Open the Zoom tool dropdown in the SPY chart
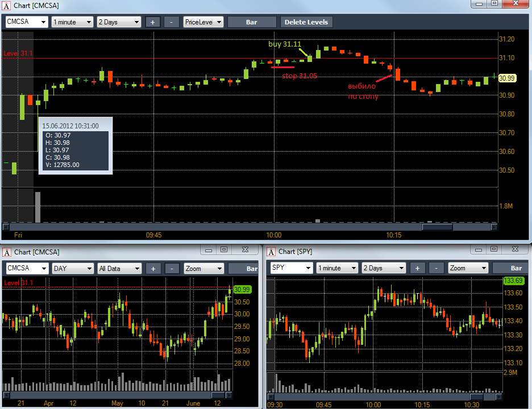The height and width of the screenshot is (409, 532). 468,268
